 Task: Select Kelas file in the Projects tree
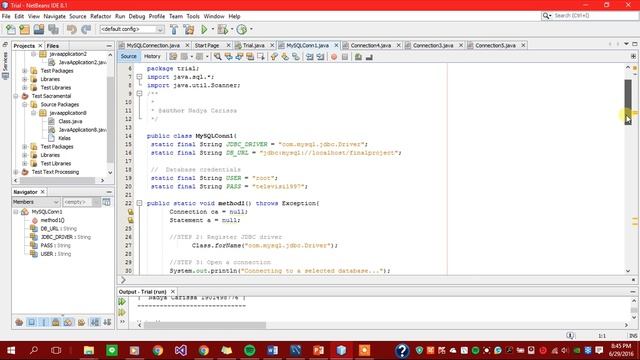tap(64, 138)
